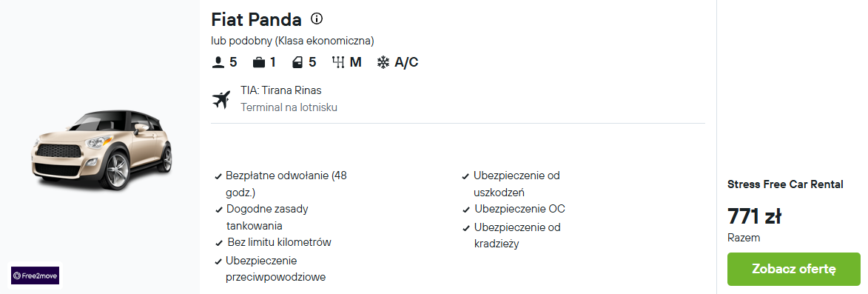Screen dimensions: 868x294
Task: Click the Ubezpieczenie przeciwpowodziowe feature text
Action: point(276,269)
